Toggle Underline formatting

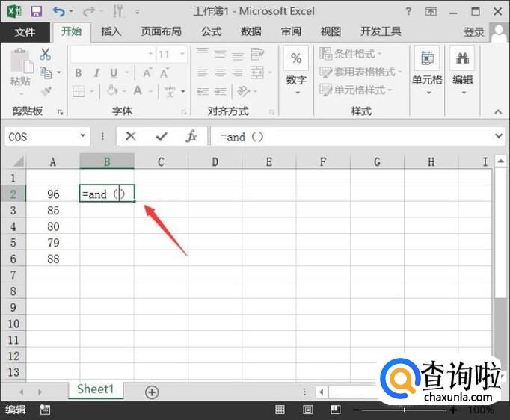coord(114,72)
